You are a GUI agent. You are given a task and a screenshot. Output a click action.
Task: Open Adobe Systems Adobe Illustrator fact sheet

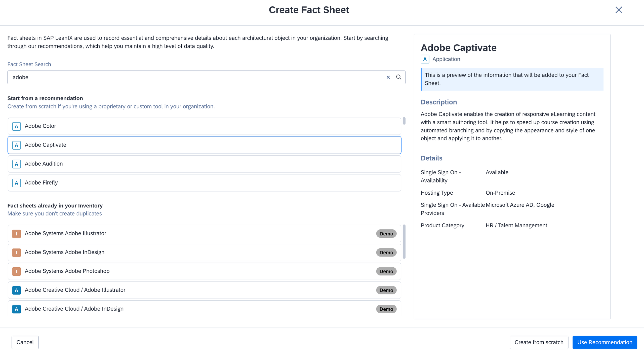204,234
